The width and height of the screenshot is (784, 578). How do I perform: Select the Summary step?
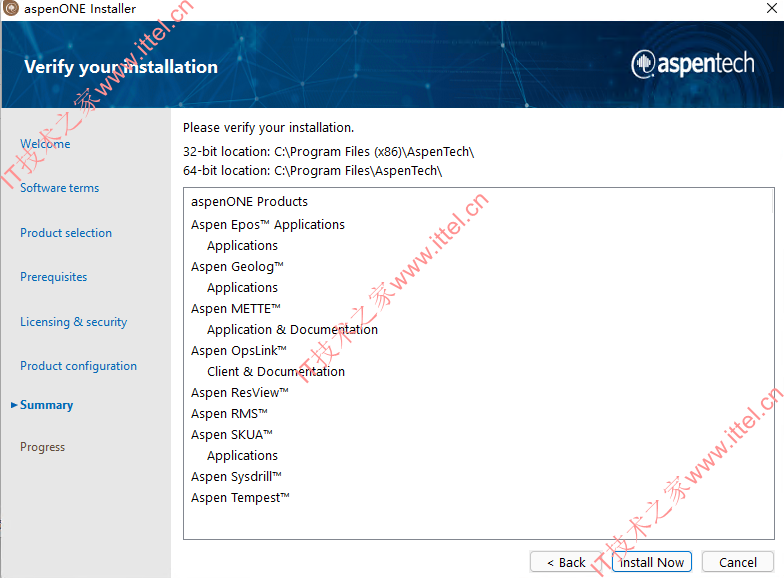tap(46, 405)
